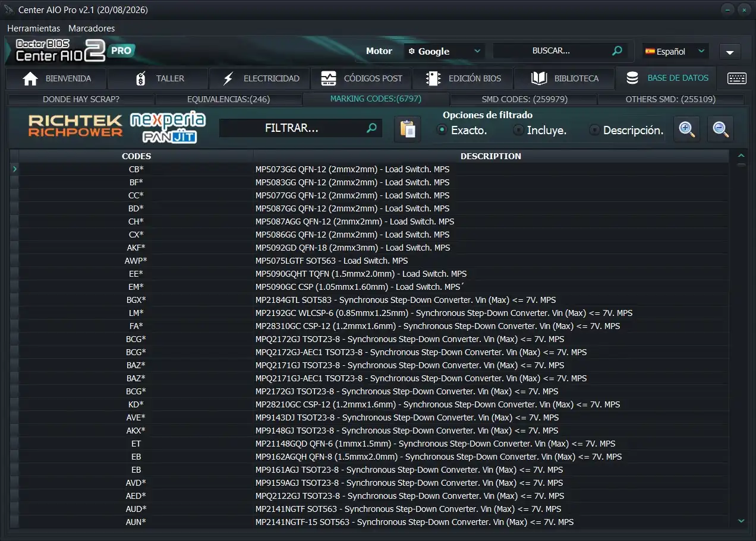Viewport: 756px width, 541px height.
Task: Click the Richtek Richpower logo
Action: coord(75,126)
